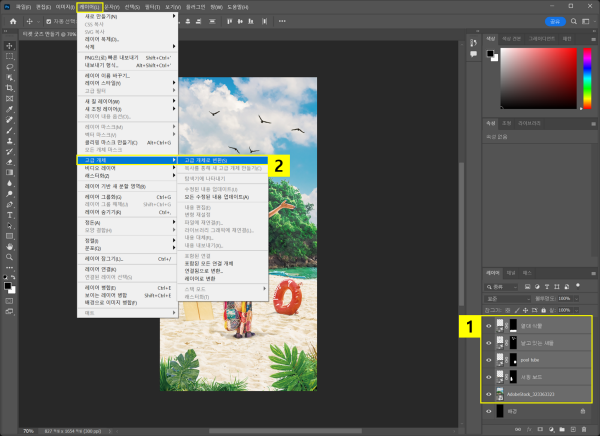This screenshot has width=600, height=436.
Task: Click the link layers icon at panel bottom
Action: (x=518, y=429)
